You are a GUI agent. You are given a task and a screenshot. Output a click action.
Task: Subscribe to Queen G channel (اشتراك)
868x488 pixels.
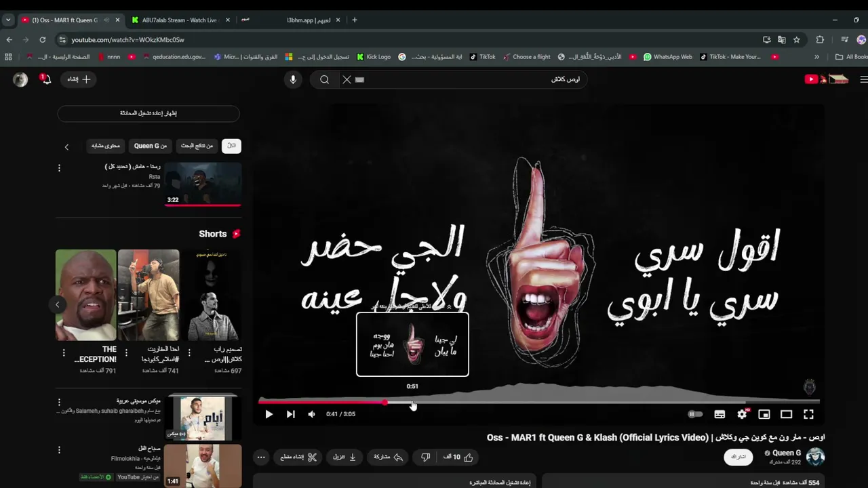pos(738,457)
